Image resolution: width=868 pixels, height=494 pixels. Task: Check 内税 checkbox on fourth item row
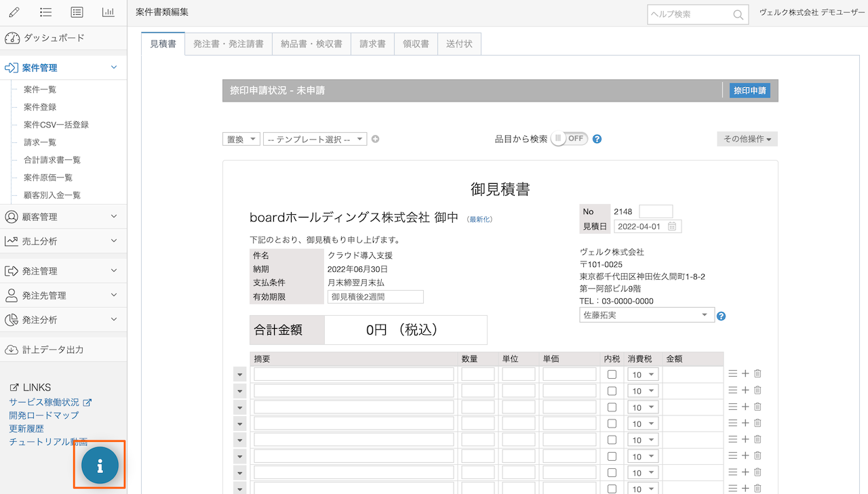point(612,424)
